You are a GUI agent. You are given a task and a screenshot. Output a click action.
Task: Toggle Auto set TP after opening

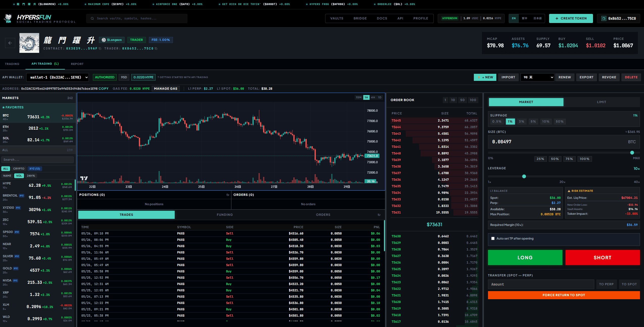(493, 239)
